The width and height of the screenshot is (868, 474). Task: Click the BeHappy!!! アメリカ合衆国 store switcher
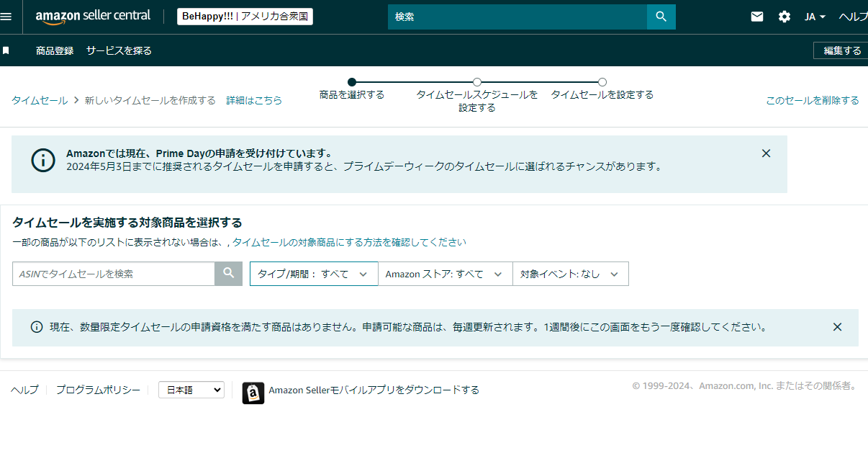pos(245,17)
